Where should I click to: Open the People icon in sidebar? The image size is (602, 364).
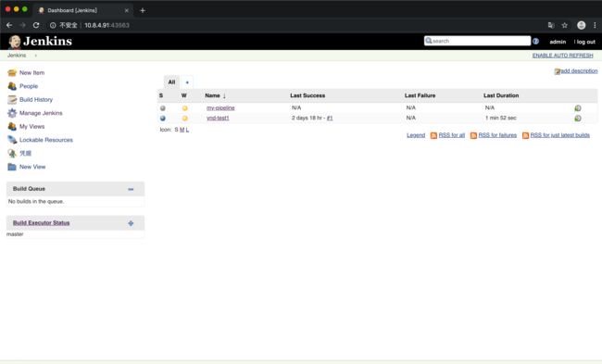[x=12, y=86]
